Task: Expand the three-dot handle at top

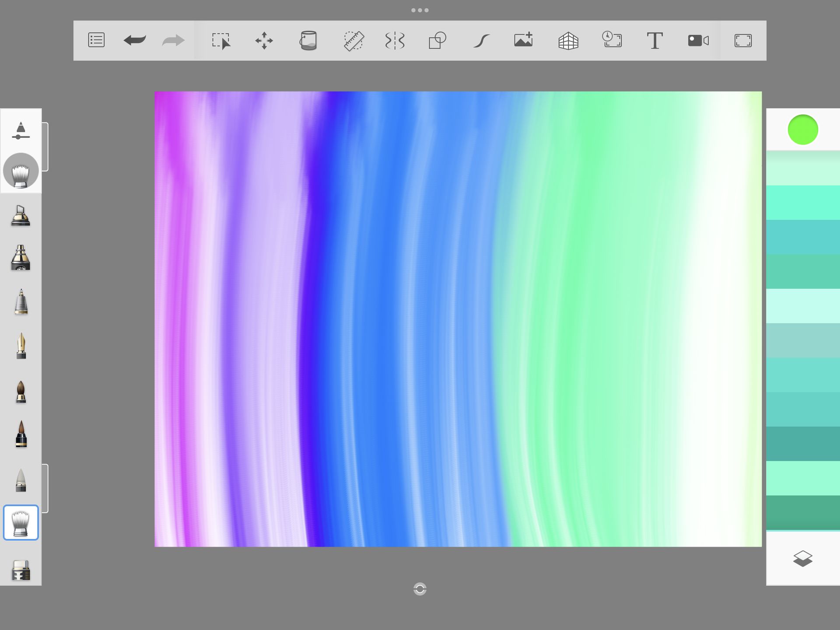Action: coord(420,10)
